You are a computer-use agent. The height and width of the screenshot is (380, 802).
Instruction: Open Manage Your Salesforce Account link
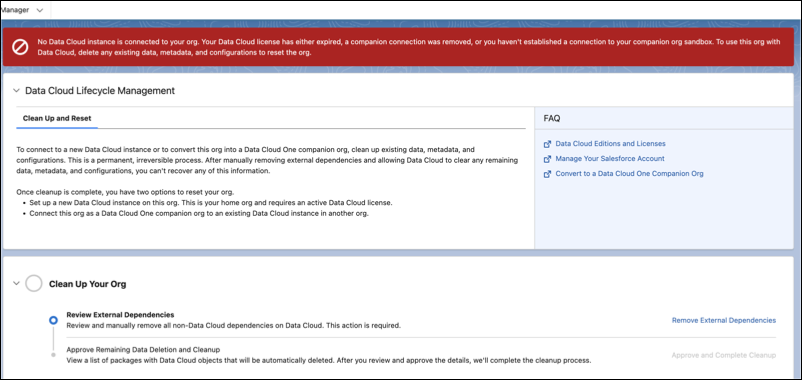610,159
